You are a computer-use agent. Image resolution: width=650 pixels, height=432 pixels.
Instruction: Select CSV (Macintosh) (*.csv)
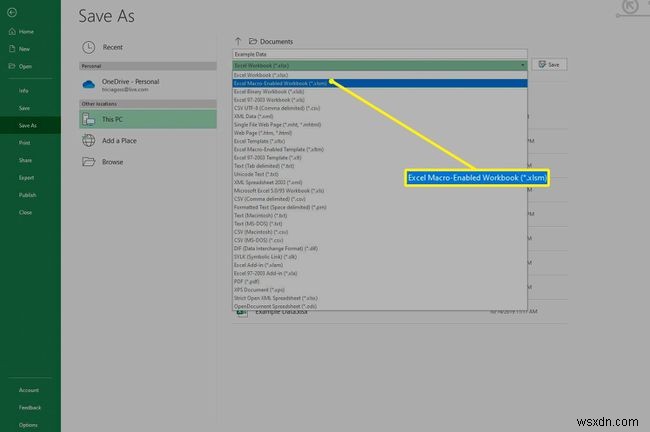379,232
